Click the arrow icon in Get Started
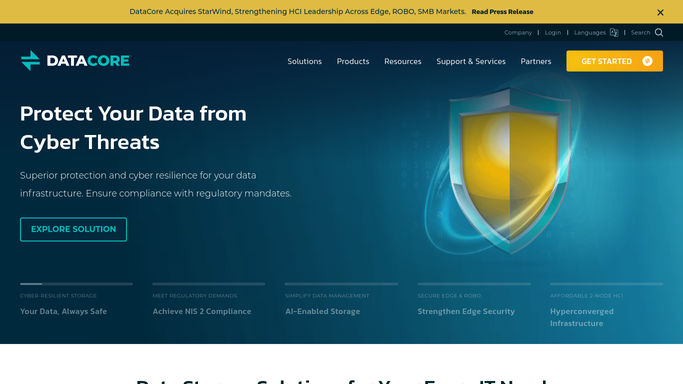The height and width of the screenshot is (384, 683). click(647, 61)
